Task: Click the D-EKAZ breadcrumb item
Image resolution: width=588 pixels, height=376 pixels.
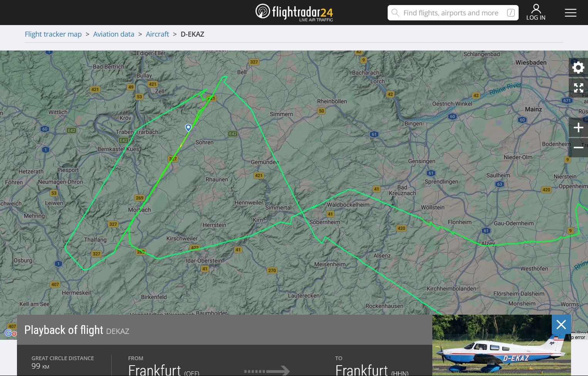Action: (x=192, y=34)
